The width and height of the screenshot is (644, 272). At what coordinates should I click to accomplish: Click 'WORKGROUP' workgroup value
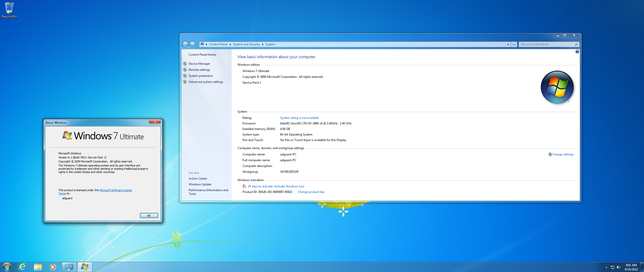tap(289, 172)
